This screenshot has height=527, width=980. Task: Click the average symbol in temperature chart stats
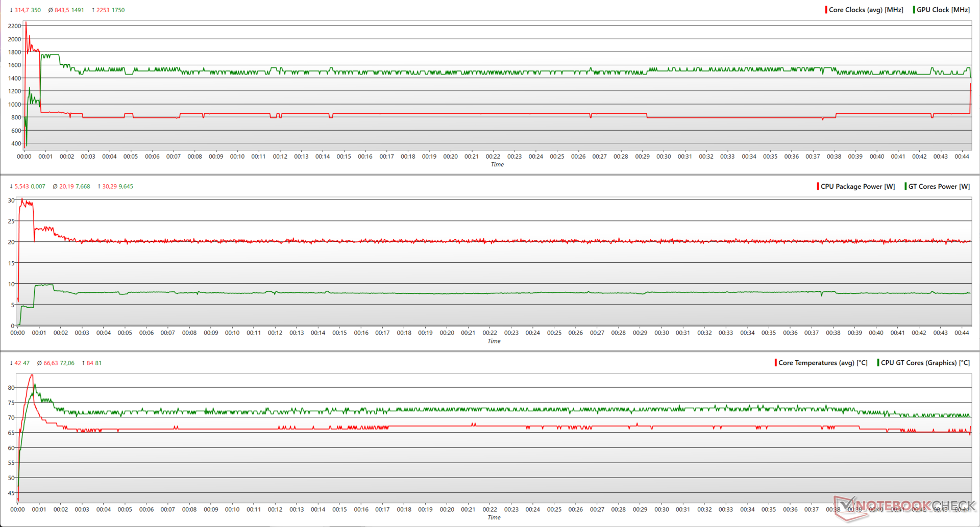39,363
